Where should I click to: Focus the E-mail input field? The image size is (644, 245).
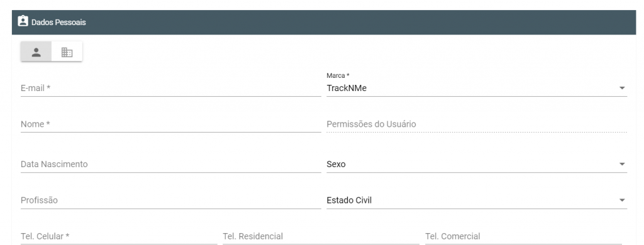coord(171,88)
